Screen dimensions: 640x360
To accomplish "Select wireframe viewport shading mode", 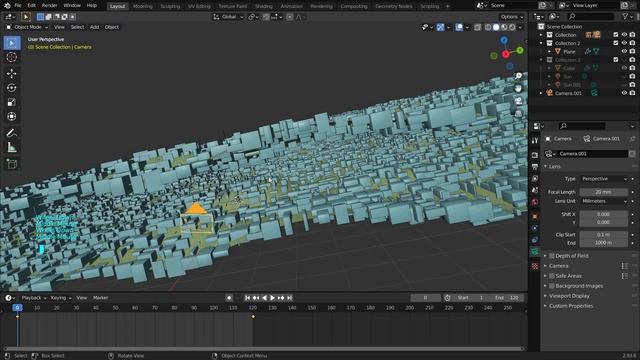I will point(488,27).
